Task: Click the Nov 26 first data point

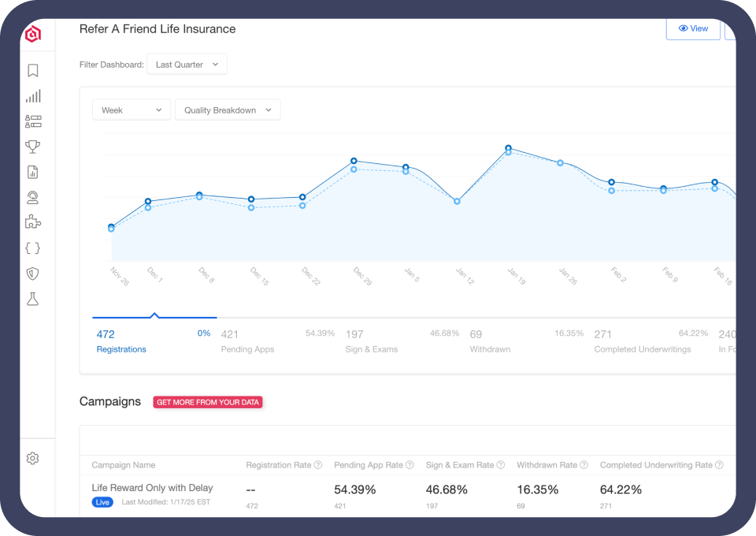Action: 111,227
